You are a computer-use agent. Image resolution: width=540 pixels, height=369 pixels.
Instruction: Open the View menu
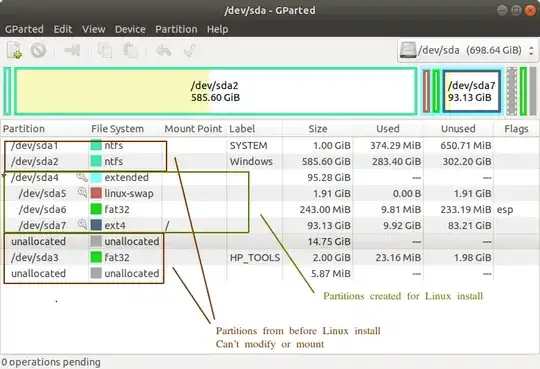[x=94, y=29]
